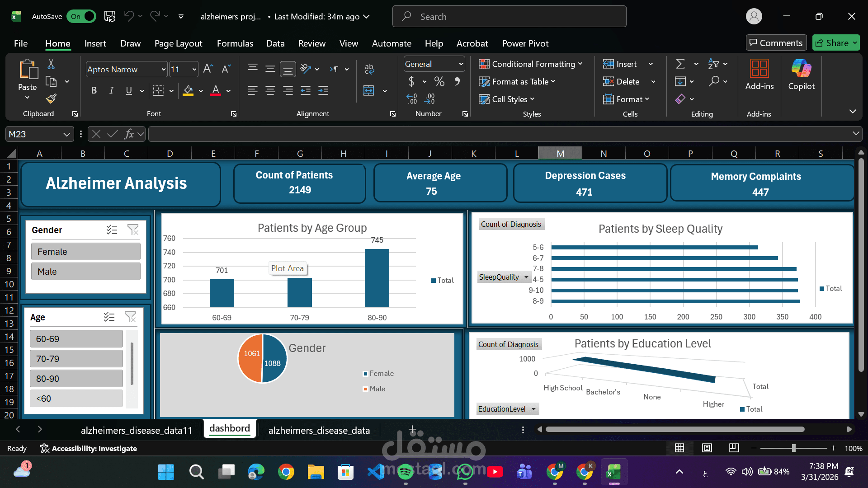Click the Increase Font Size icon
The height and width of the screenshot is (488, 868).
tap(208, 69)
